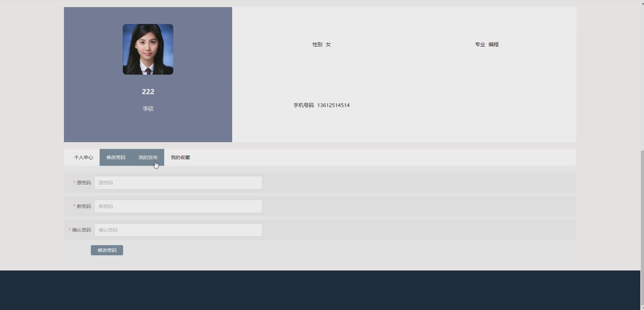Screen dimensions: 644x310
Task: Go to the 我的收藏 tab
Action: tap(180, 157)
